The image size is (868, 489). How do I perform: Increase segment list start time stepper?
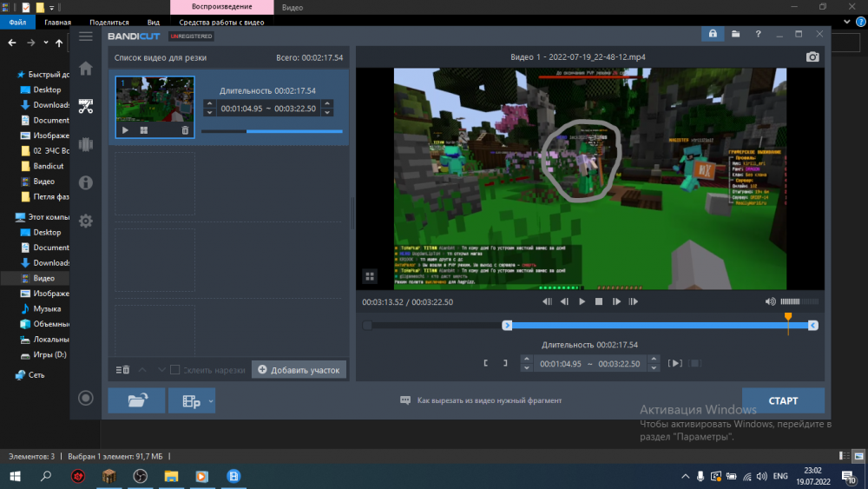tap(209, 103)
